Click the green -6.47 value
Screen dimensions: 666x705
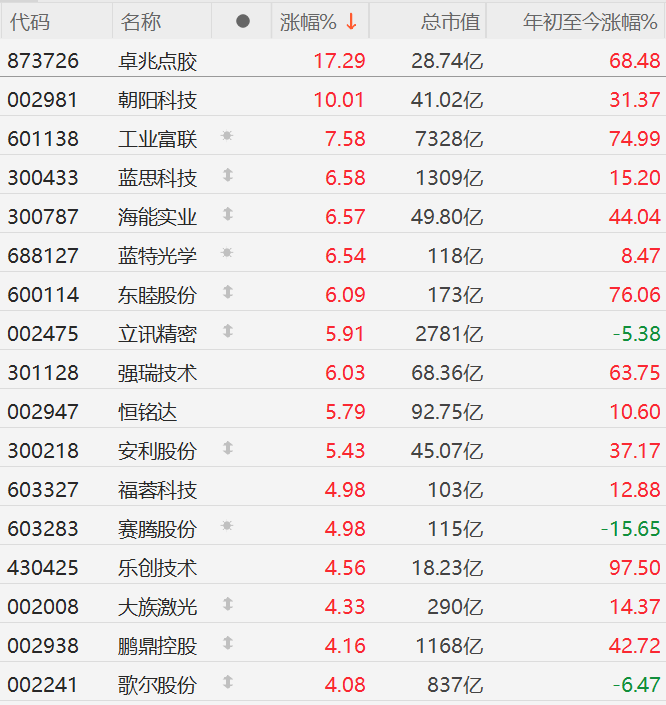tap(636, 685)
